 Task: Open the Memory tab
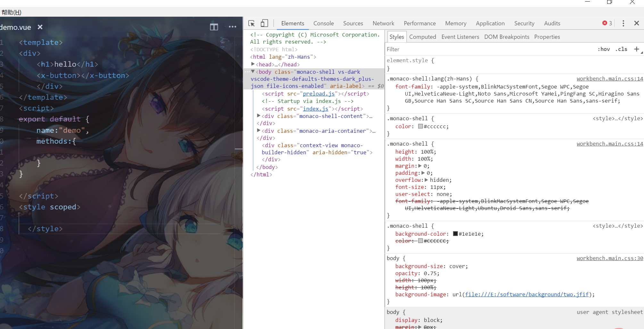click(x=456, y=23)
